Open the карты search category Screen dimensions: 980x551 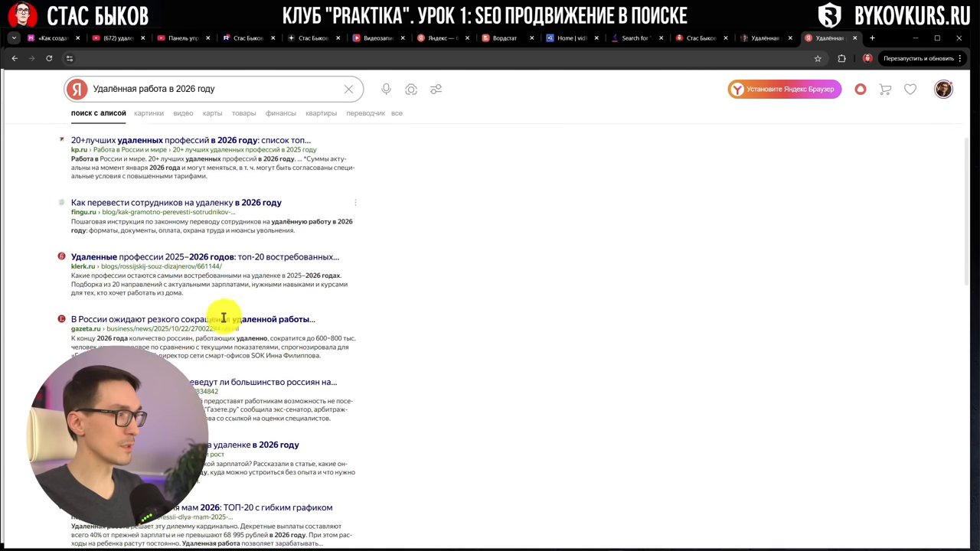click(x=212, y=113)
